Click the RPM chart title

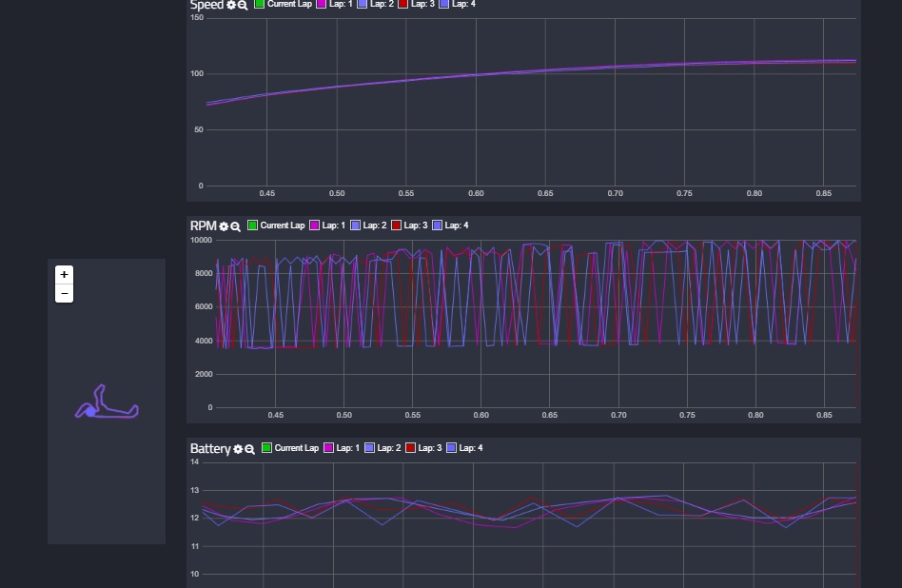(203, 225)
